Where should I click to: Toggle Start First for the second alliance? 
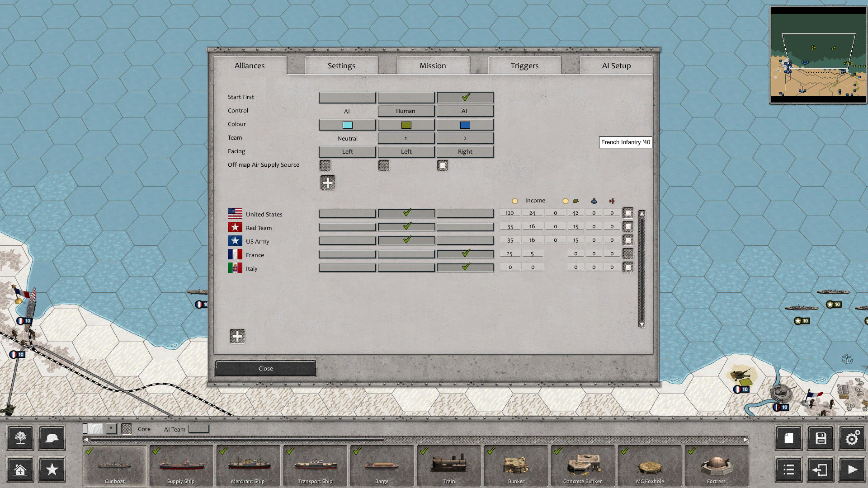[x=406, y=97]
